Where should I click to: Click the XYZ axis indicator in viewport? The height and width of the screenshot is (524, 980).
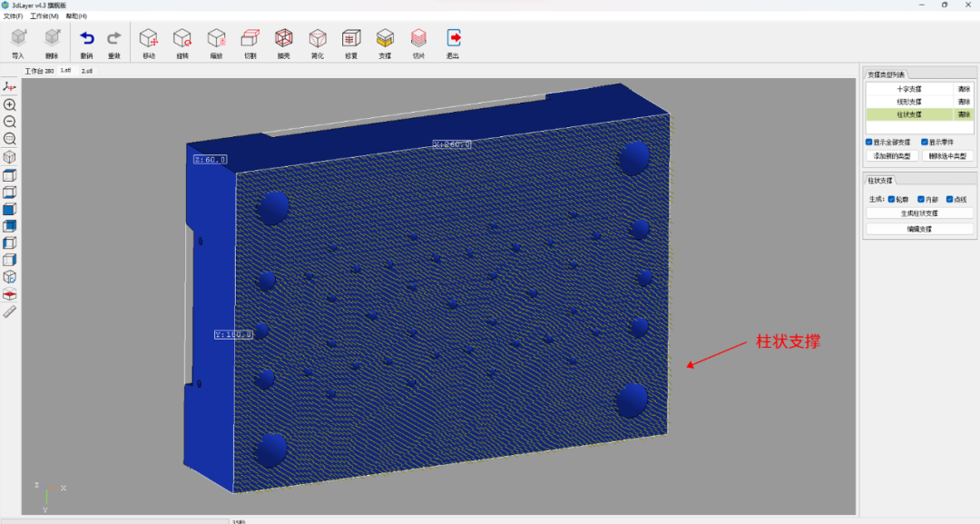click(49, 497)
